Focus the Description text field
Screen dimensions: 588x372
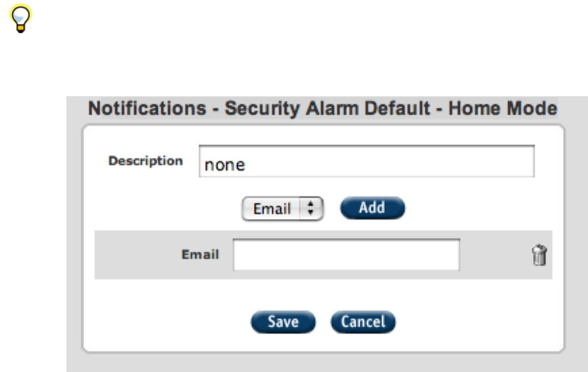[366, 163]
